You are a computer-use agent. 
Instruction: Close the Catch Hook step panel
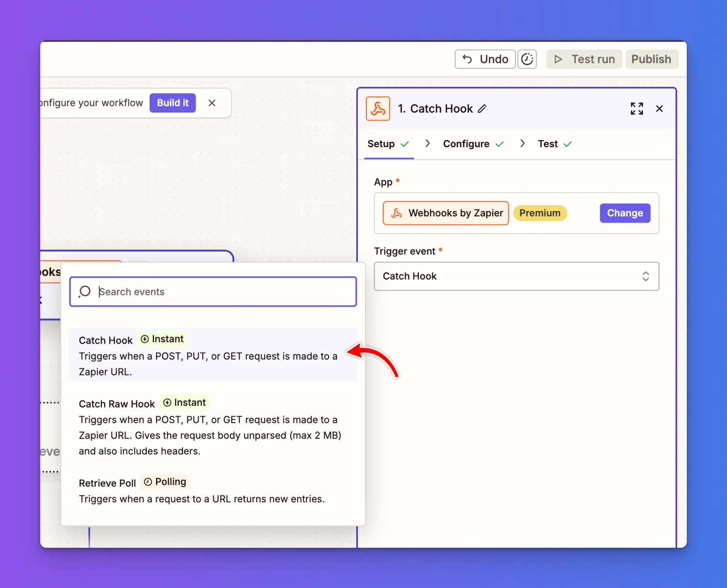(x=659, y=109)
